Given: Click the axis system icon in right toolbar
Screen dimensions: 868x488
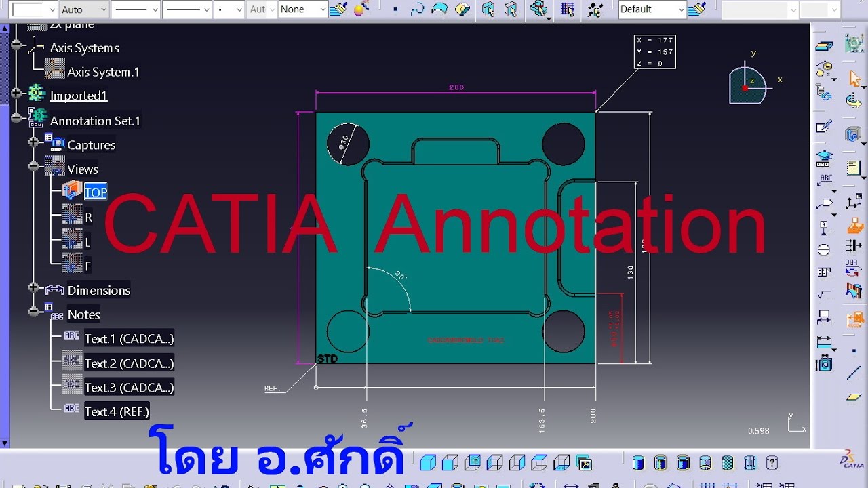Looking at the screenshot, I should click(x=854, y=202).
